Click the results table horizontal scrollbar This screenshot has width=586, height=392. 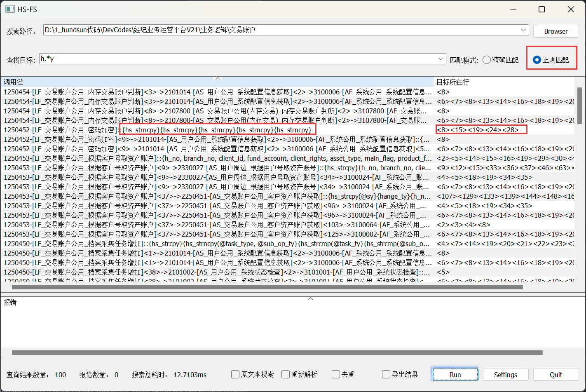click(267, 287)
